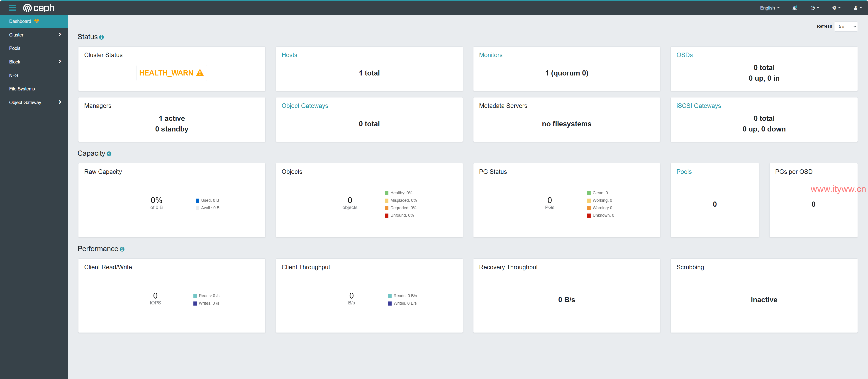Screen dimensions: 868x379
Task: Click the heartbeat icon beside Dashboard
Action: [x=37, y=21]
